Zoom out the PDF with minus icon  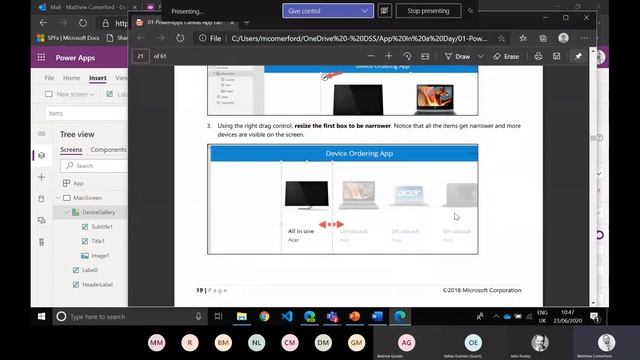371,56
